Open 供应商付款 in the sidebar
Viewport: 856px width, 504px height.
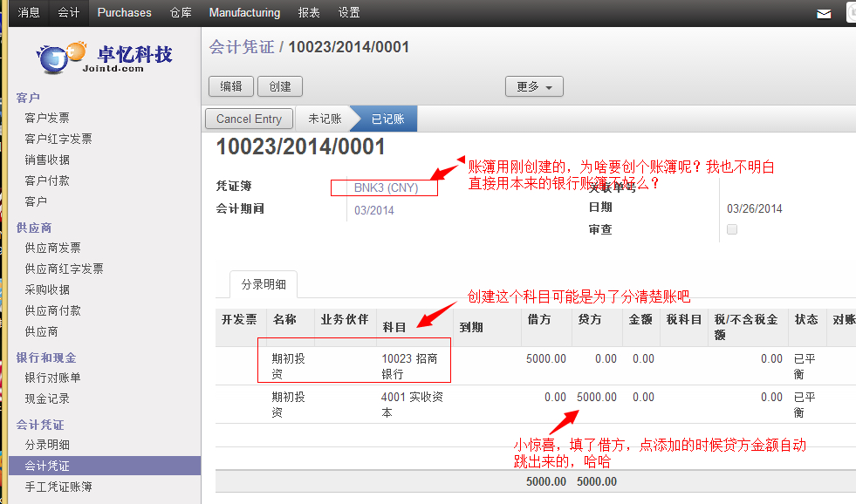pyautogui.click(x=52, y=310)
